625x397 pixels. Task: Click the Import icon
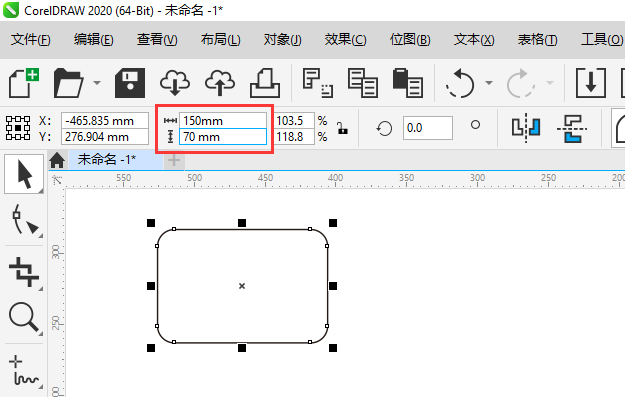591,83
